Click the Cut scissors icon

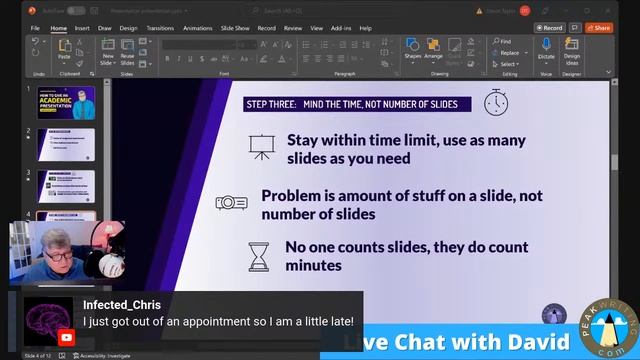pos(80,42)
